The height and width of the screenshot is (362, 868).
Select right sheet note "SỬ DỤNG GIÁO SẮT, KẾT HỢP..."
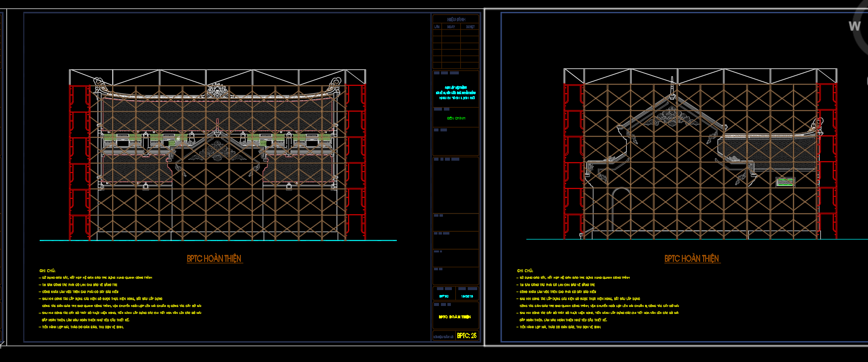(x=573, y=278)
